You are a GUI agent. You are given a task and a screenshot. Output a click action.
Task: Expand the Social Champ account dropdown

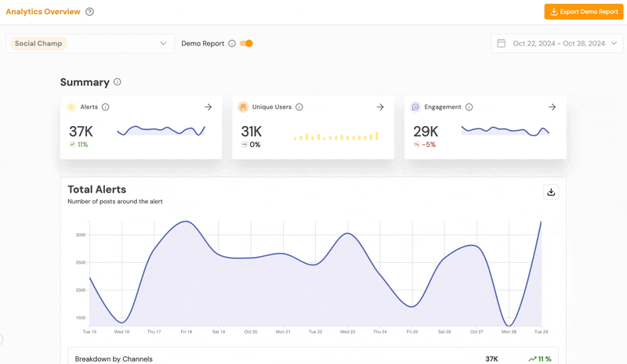pos(163,44)
